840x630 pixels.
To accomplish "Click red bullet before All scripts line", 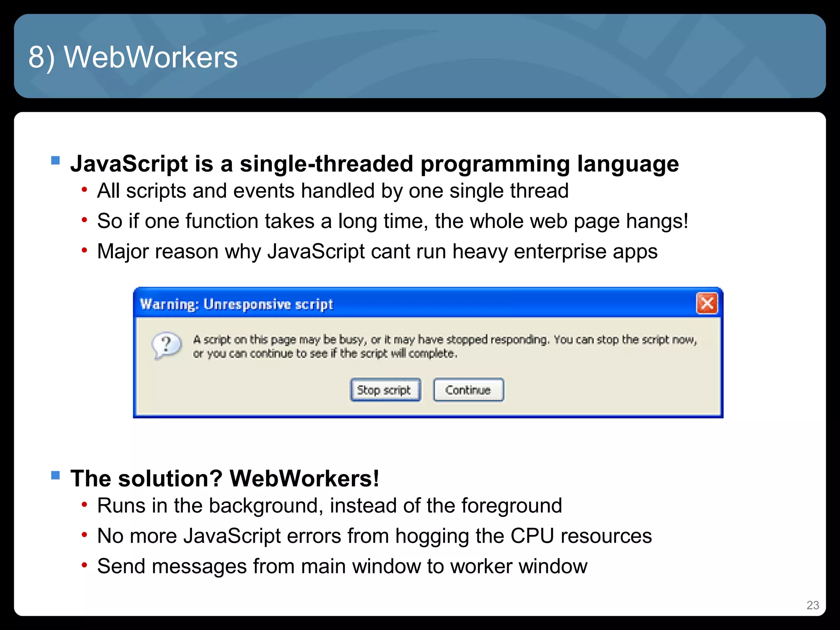I will 84,190.
